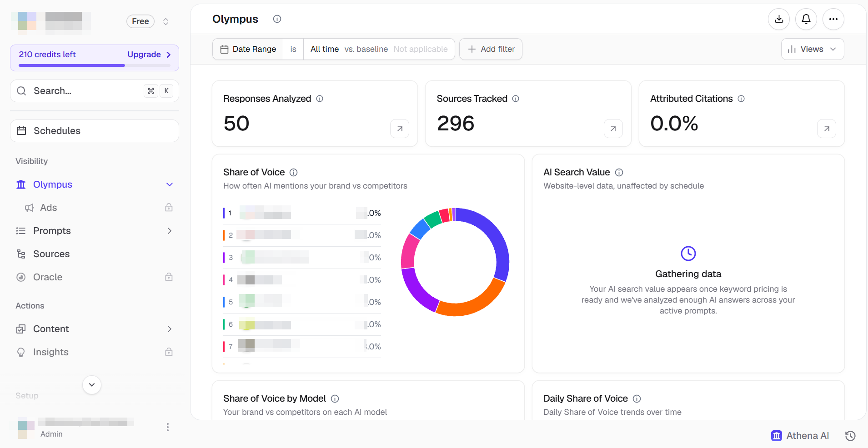Click the info icon beside the Olympus title
Screen dimensions: 868x448
277,19
